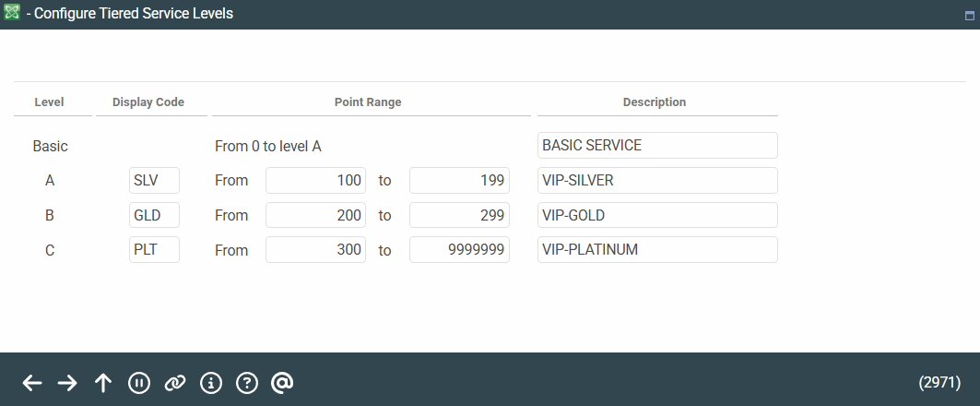Click the VIP-GOLD description field

(657, 215)
